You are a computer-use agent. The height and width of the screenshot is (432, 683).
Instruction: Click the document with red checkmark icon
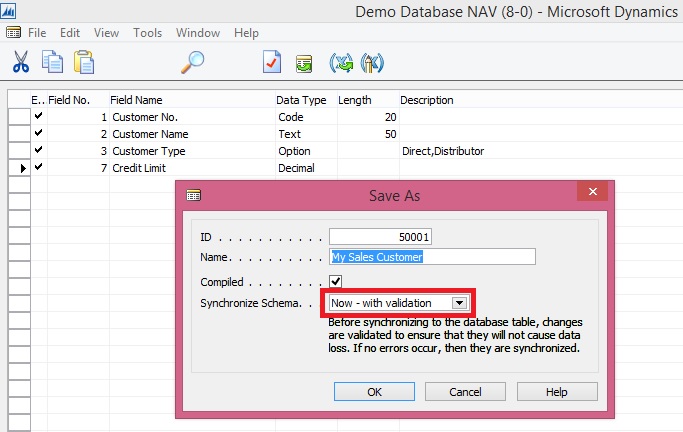[272, 62]
